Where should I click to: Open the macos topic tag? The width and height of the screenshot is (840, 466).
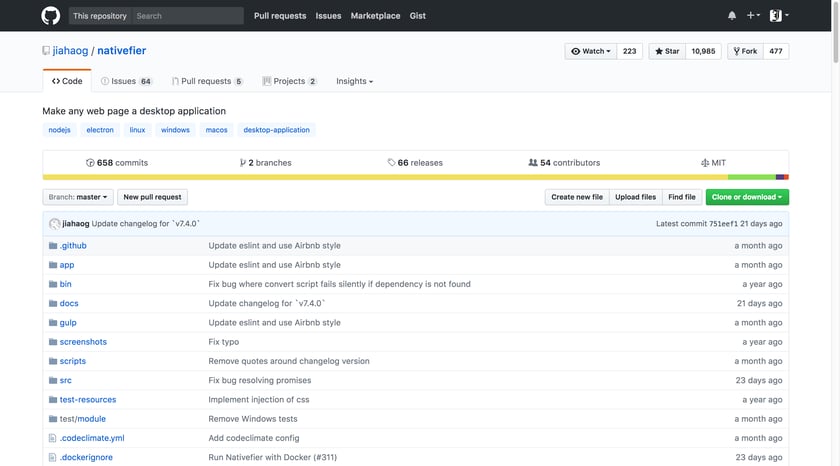pos(216,130)
